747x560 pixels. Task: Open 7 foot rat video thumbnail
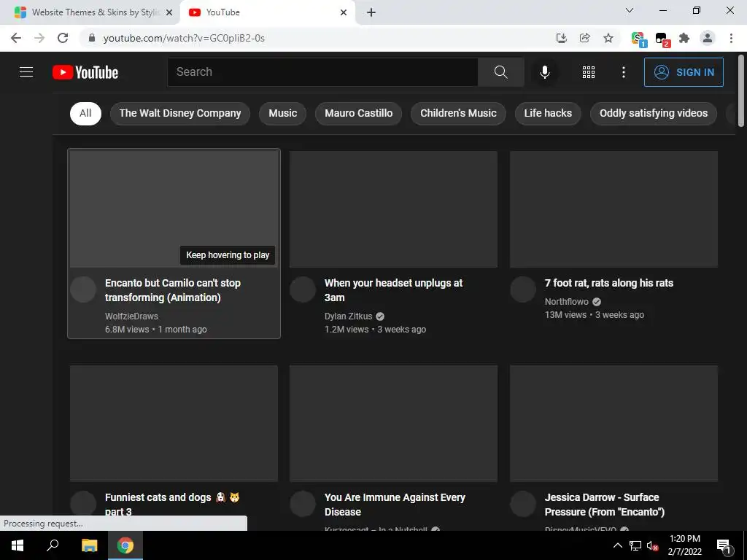click(614, 209)
